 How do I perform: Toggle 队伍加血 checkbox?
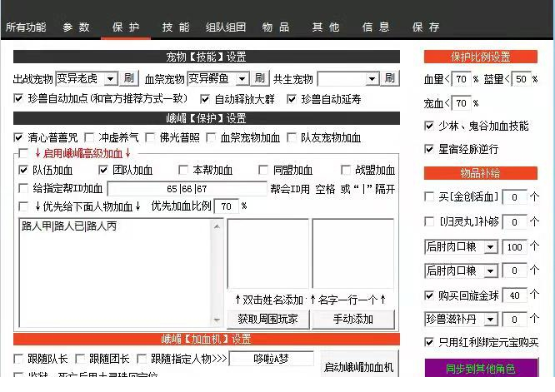pyautogui.click(x=23, y=171)
